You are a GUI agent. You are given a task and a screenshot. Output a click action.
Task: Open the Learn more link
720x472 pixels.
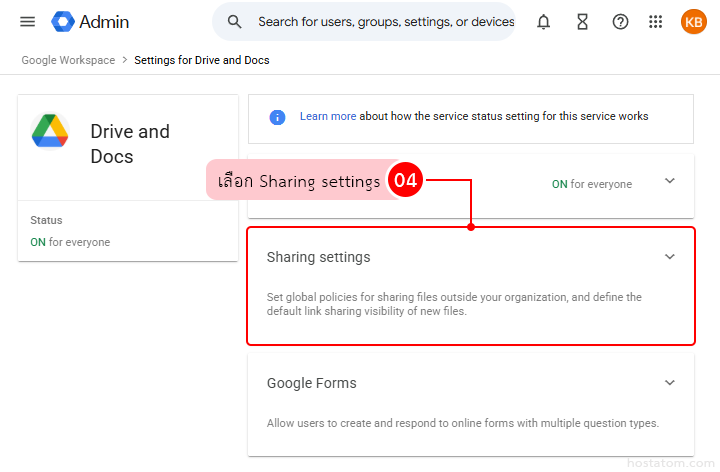[x=328, y=116]
